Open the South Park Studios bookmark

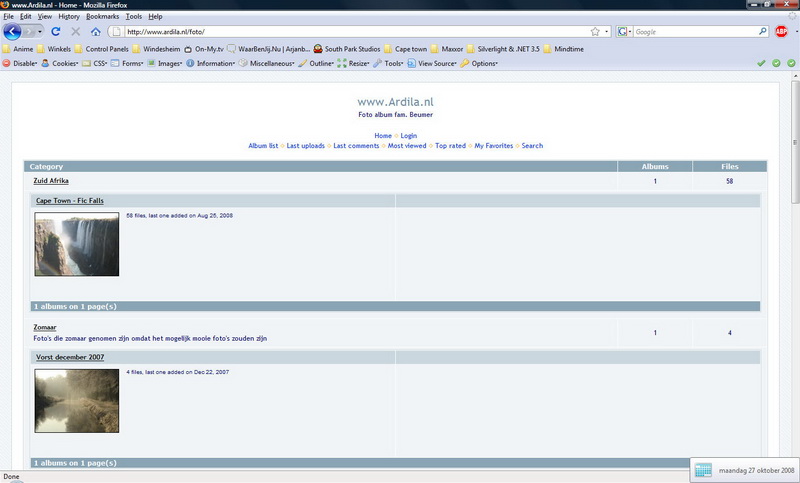tap(347, 49)
